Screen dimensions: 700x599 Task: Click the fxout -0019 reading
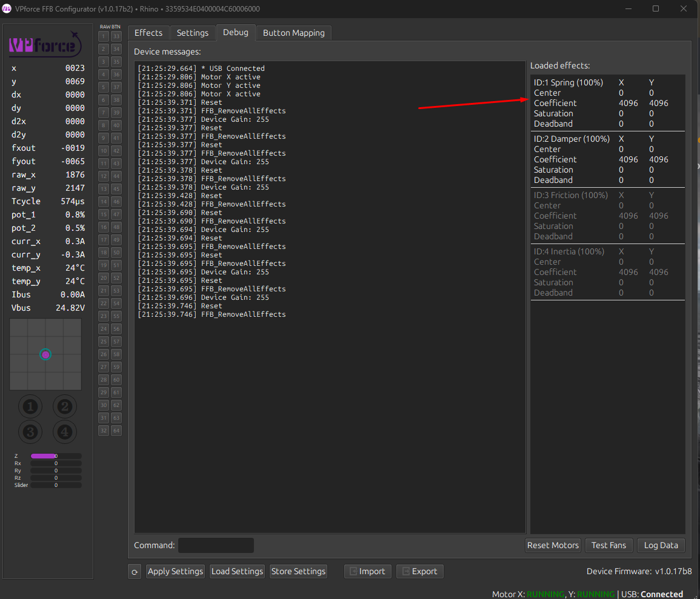pyautogui.click(x=48, y=148)
